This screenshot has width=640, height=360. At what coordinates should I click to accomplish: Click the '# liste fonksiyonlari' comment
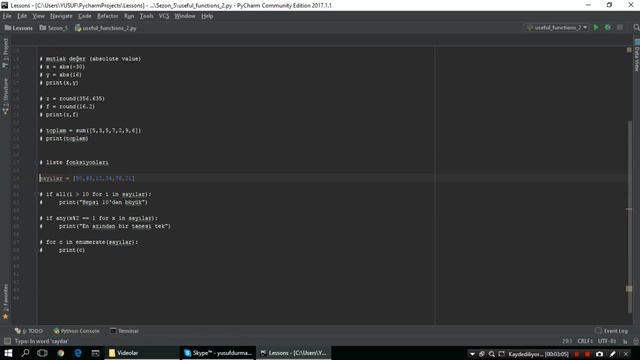[74, 162]
